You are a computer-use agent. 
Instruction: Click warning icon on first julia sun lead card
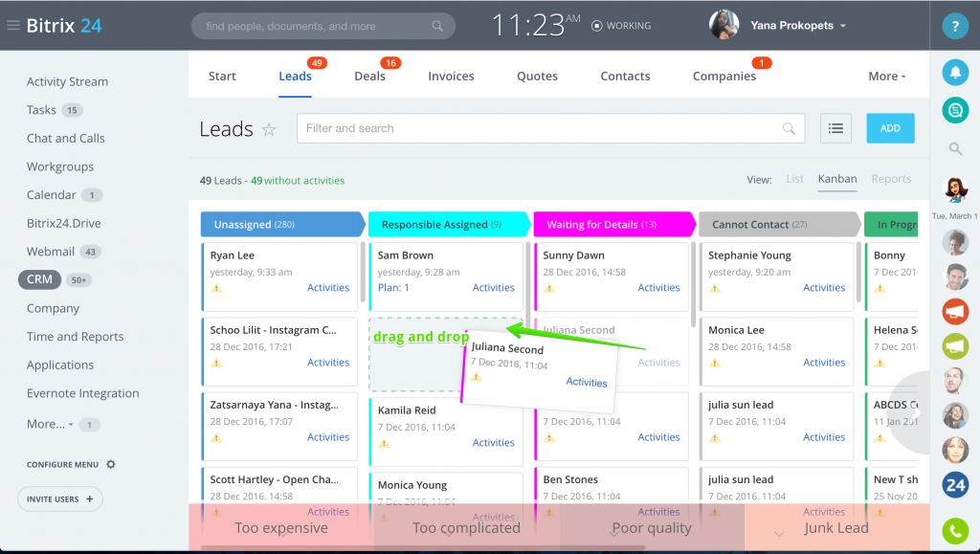[x=714, y=438]
